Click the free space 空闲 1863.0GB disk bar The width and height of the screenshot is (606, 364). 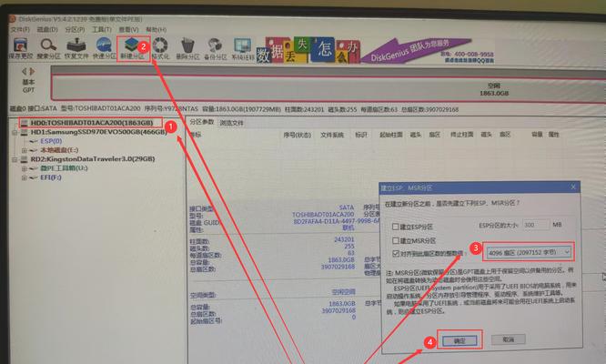328,89
